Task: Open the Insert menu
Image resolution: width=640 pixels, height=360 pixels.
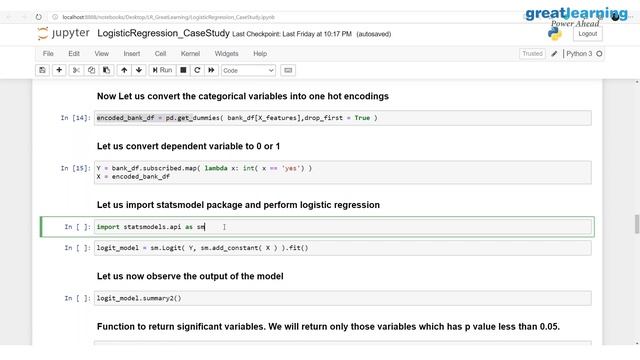Action: (132, 53)
